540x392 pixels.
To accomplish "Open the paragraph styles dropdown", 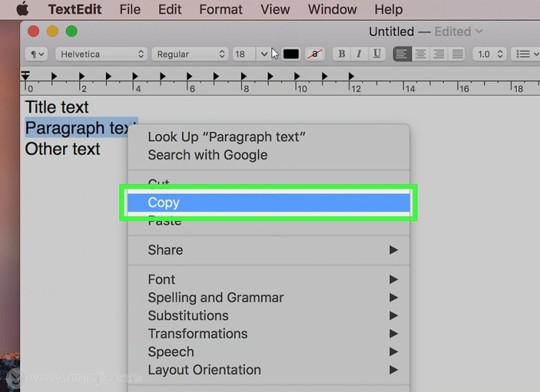I will coord(37,54).
